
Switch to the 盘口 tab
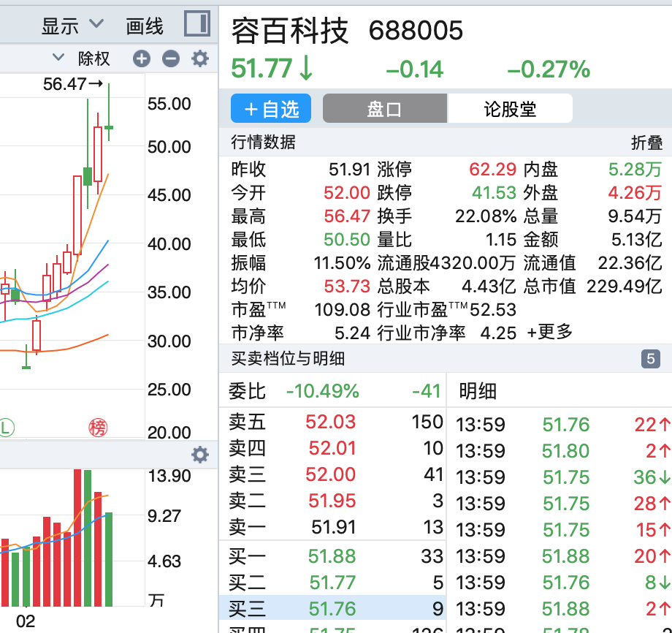(384, 110)
